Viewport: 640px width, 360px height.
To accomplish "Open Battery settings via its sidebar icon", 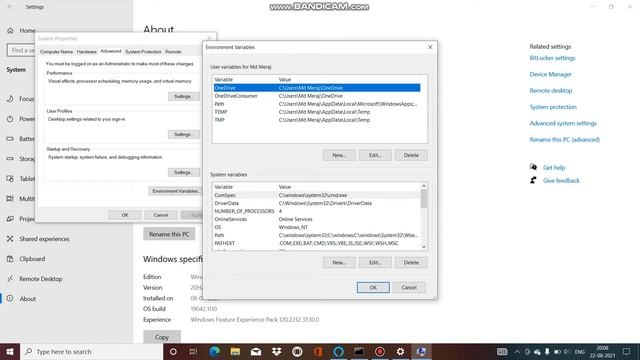I will tap(10, 139).
